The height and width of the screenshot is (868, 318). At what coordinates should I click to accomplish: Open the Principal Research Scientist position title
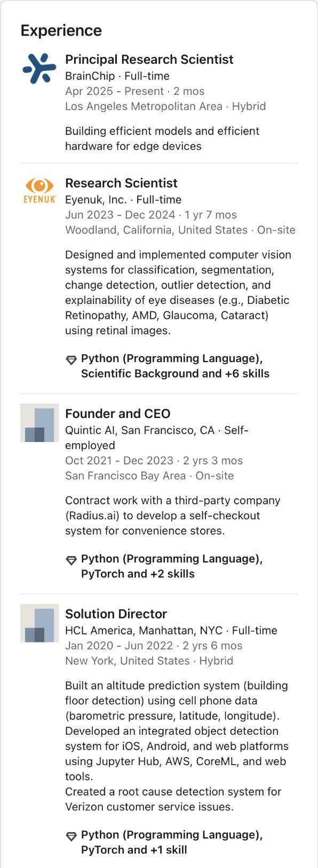[x=149, y=59]
